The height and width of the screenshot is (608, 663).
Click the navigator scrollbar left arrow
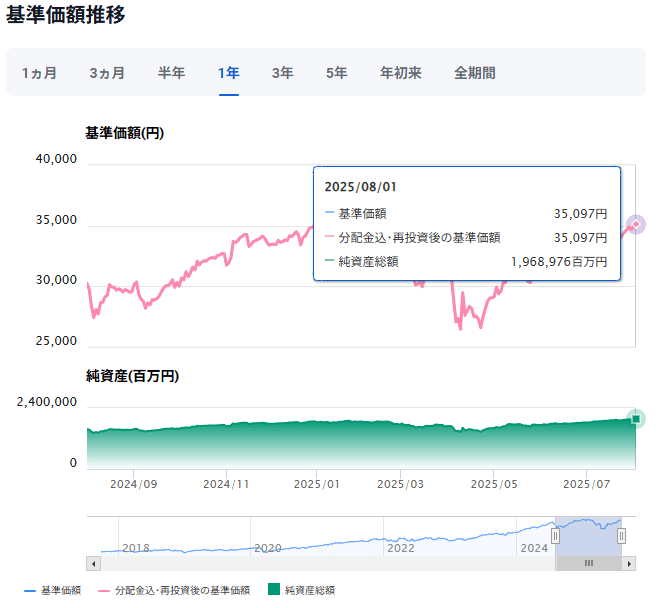pos(93,564)
